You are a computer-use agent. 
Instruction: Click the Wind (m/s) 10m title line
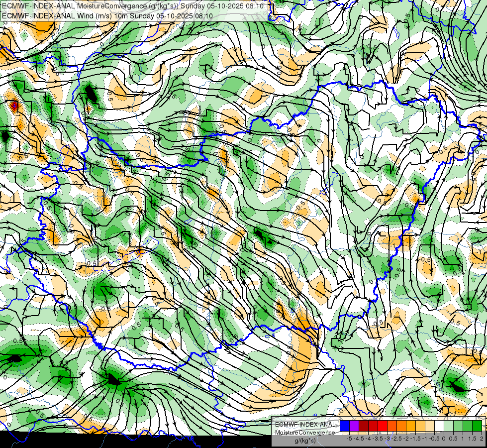coord(107,15)
